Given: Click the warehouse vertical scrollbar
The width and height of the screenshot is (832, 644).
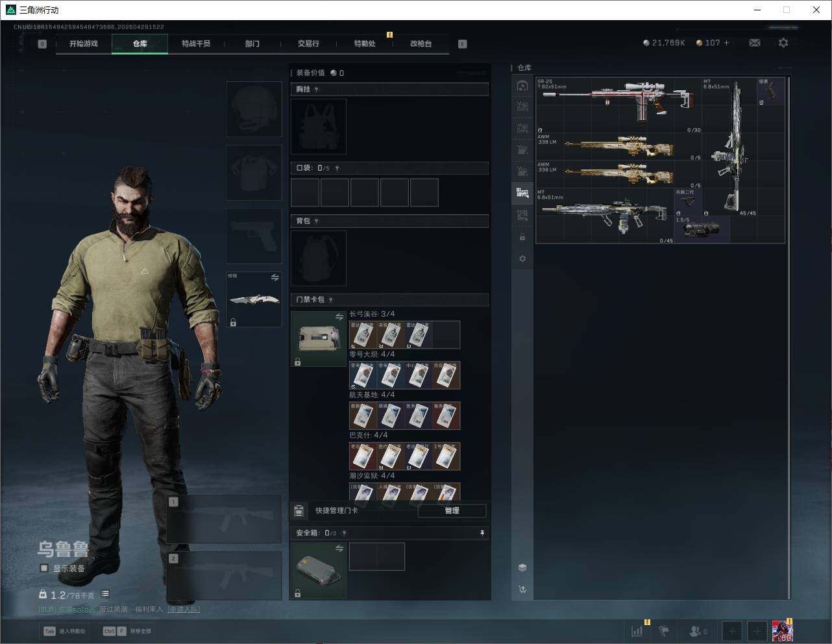Looking at the screenshot, I should point(789,338).
